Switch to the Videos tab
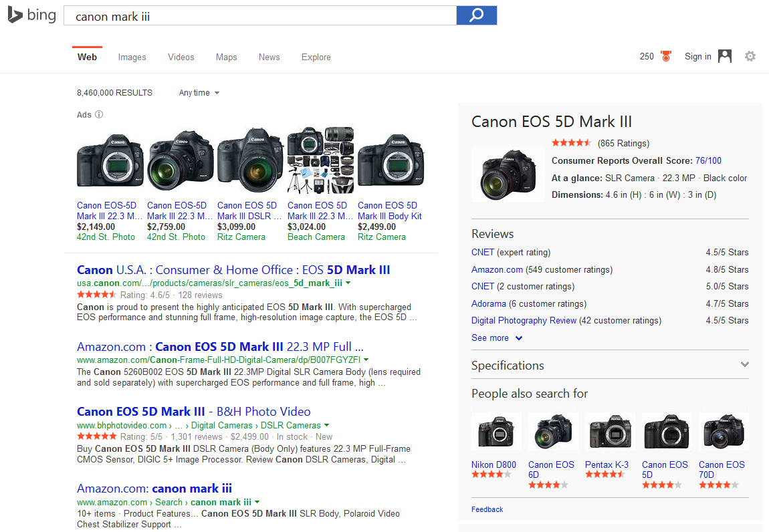 click(181, 57)
